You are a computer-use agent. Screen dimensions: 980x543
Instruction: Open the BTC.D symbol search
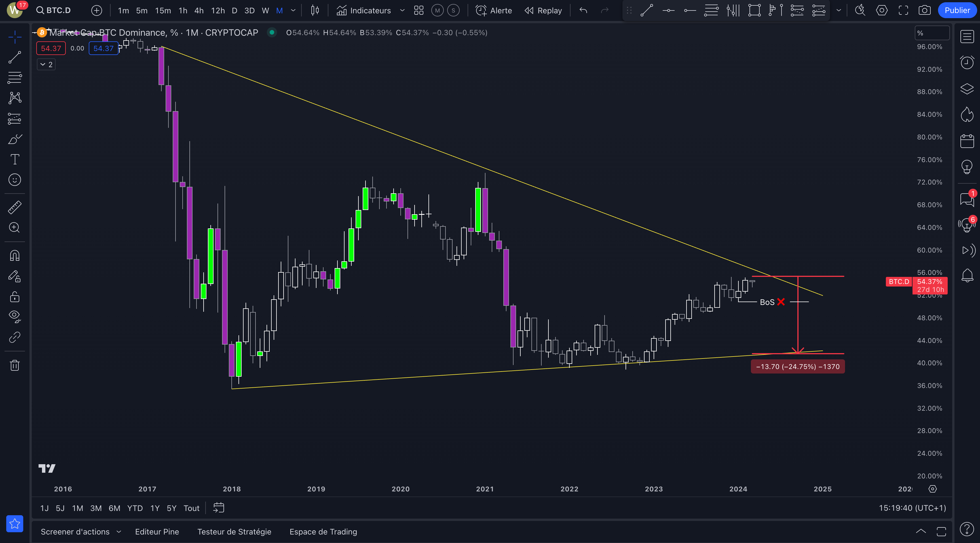point(54,10)
